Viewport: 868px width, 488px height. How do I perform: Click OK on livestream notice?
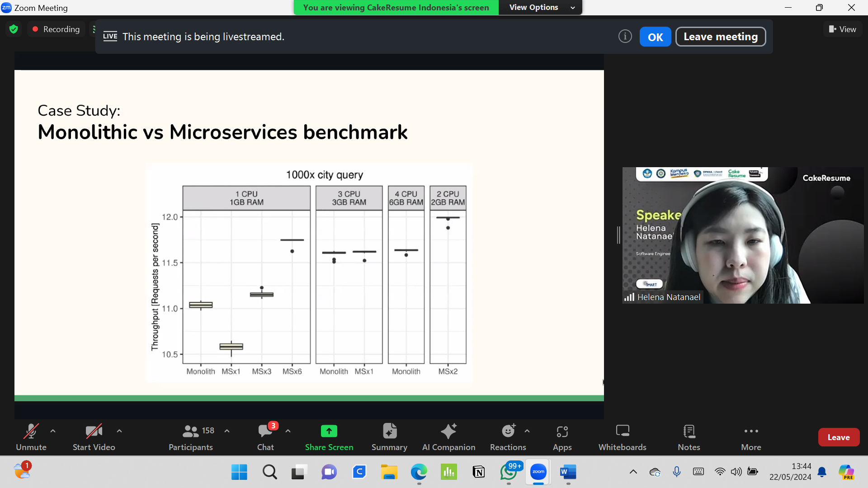[655, 37]
